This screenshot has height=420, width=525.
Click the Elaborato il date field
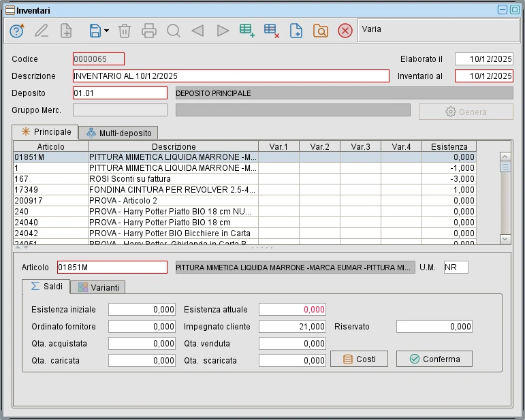coord(484,59)
